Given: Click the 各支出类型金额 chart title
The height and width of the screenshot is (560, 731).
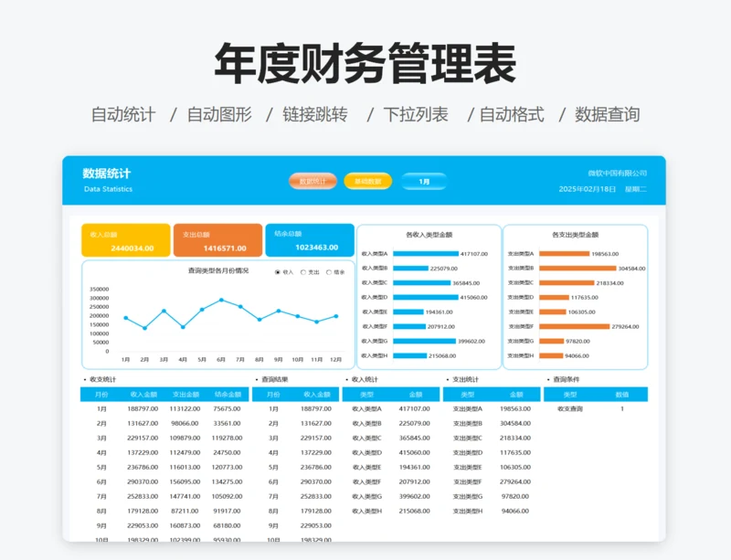Looking at the screenshot, I should [575, 235].
